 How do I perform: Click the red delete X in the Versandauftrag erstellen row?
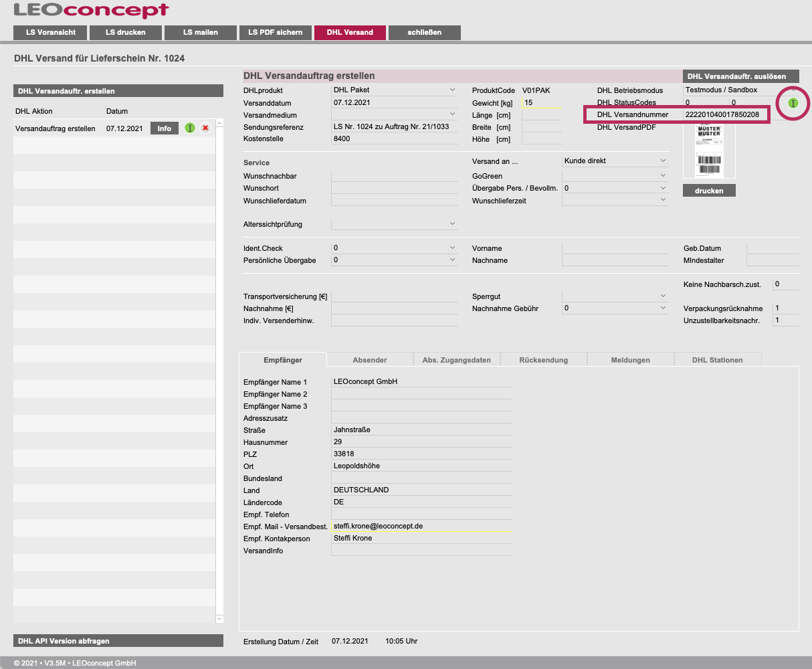[205, 128]
